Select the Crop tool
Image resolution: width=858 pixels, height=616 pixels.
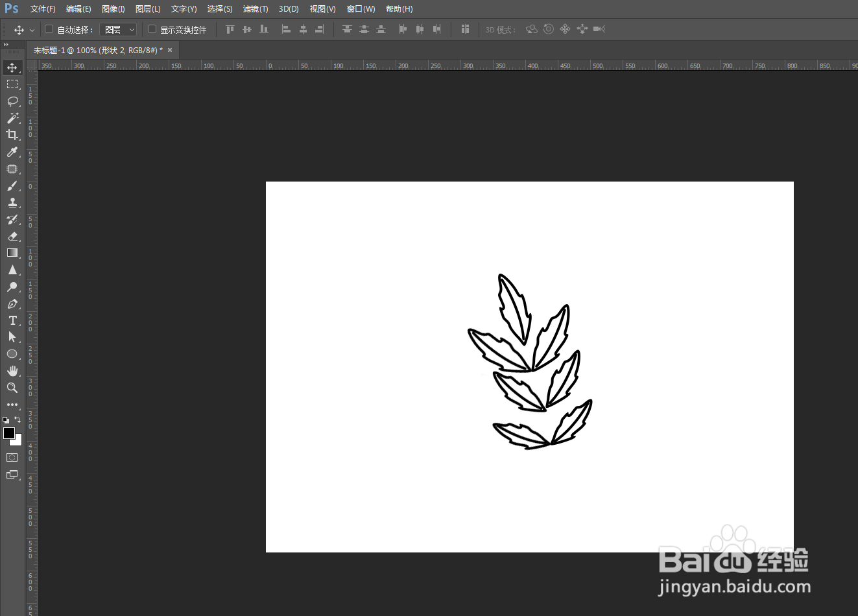point(12,135)
